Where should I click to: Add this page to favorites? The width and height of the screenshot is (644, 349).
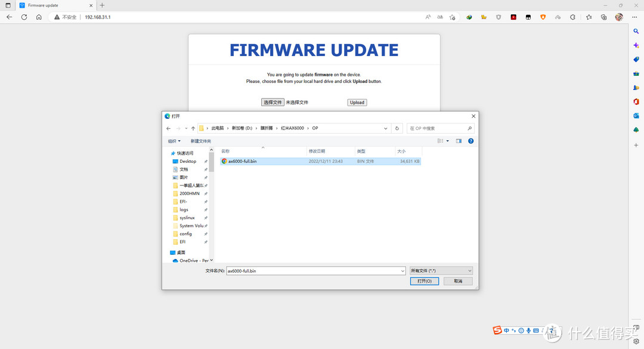pos(453,17)
